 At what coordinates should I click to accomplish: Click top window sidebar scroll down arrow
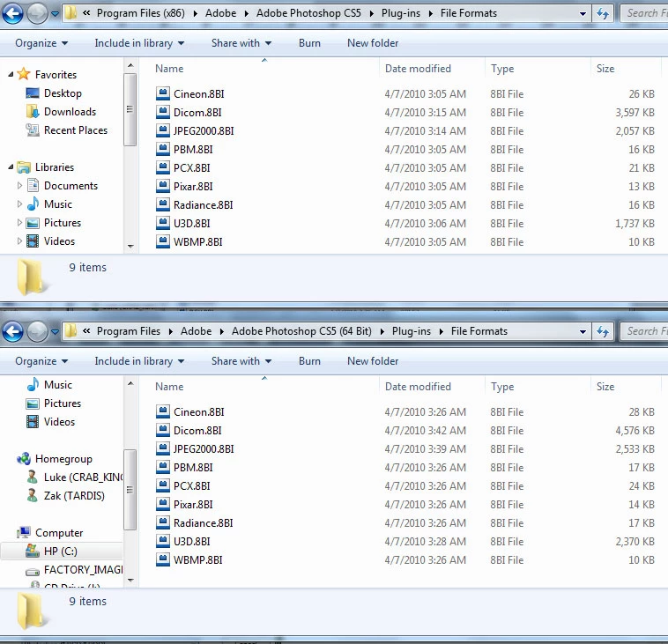pyautogui.click(x=130, y=246)
